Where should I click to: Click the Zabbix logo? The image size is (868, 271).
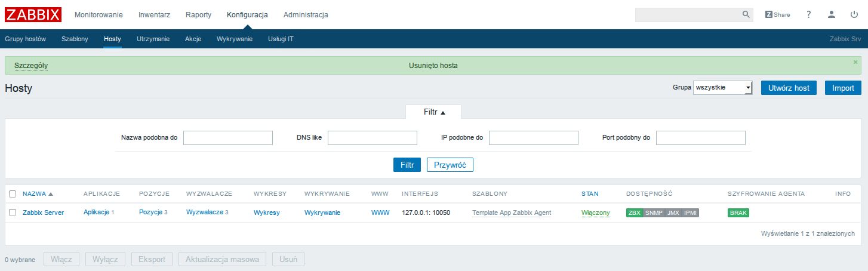pyautogui.click(x=33, y=14)
